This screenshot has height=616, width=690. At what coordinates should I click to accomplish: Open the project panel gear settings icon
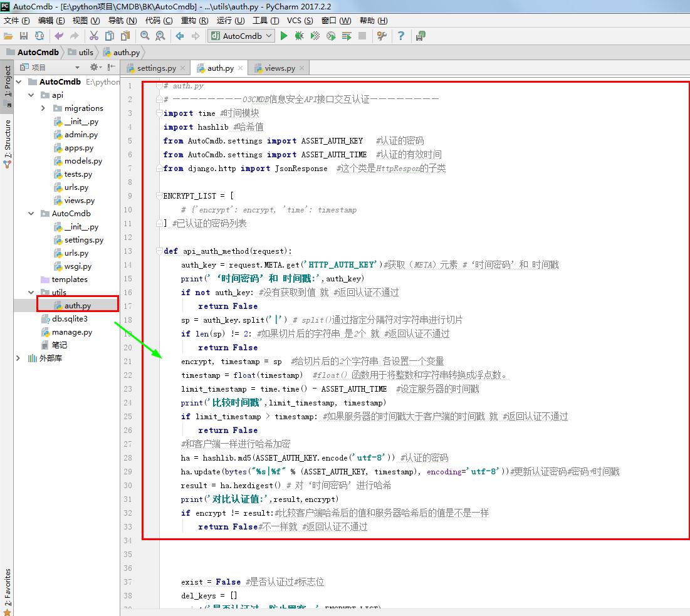[x=95, y=67]
